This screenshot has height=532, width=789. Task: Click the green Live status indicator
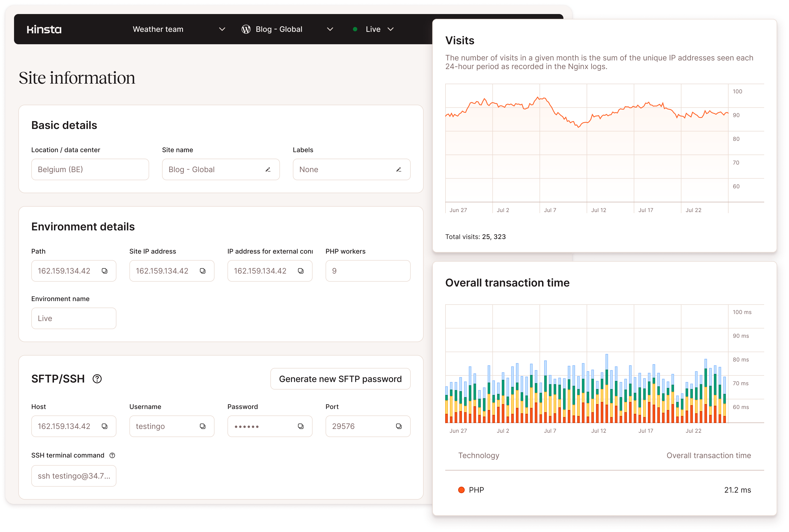point(355,29)
